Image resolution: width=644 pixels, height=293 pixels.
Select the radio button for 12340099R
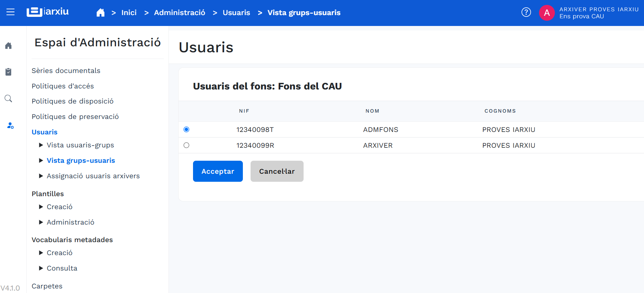pyautogui.click(x=186, y=145)
